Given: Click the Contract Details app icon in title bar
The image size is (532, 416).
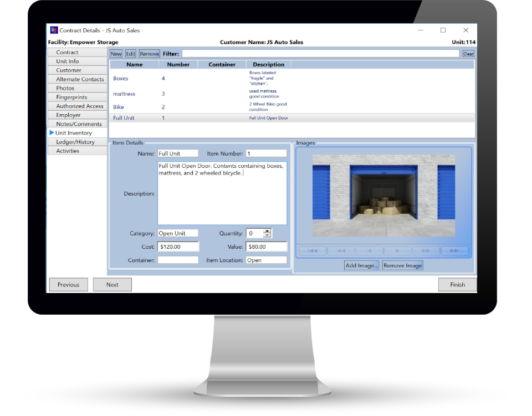Looking at the screenshot, I should [54, 30].
